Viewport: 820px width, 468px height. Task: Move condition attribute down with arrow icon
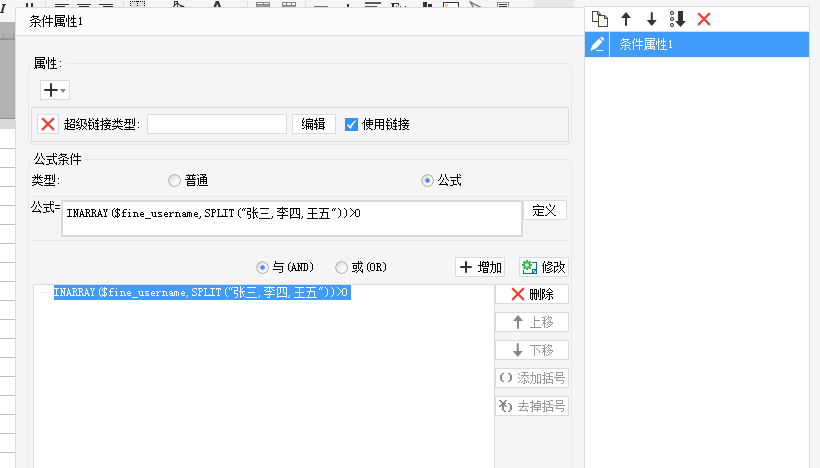(652, 19)
